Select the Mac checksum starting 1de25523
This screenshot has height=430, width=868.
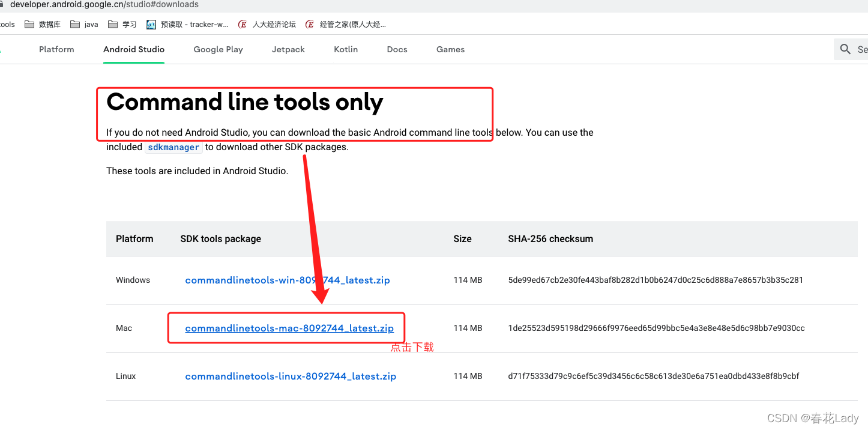pos(656,328)
